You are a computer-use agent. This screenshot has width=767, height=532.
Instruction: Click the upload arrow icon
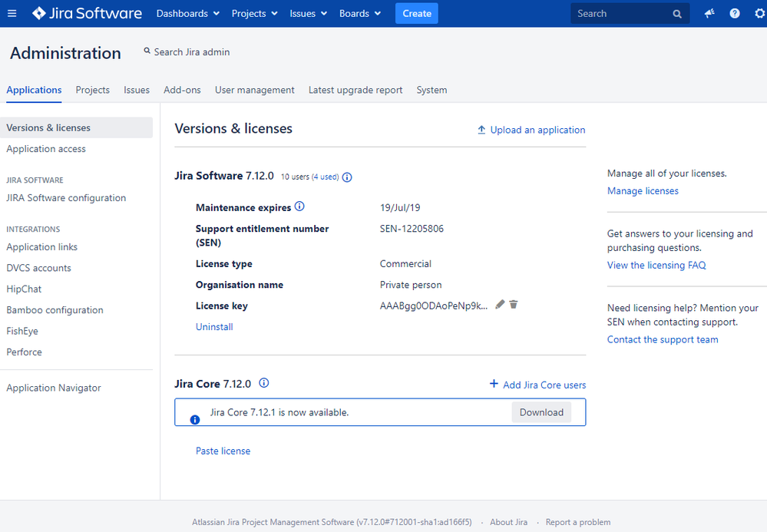click(481, 130)
